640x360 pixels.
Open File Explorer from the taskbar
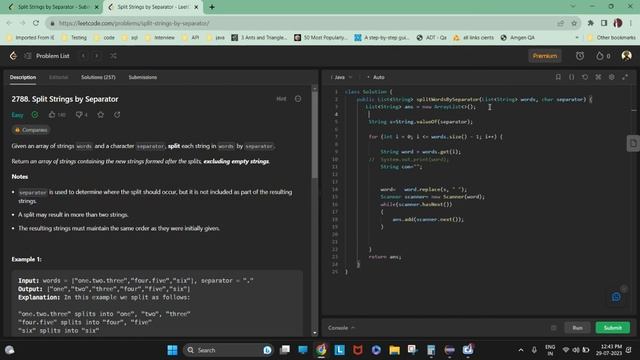(x=394, y=350)
